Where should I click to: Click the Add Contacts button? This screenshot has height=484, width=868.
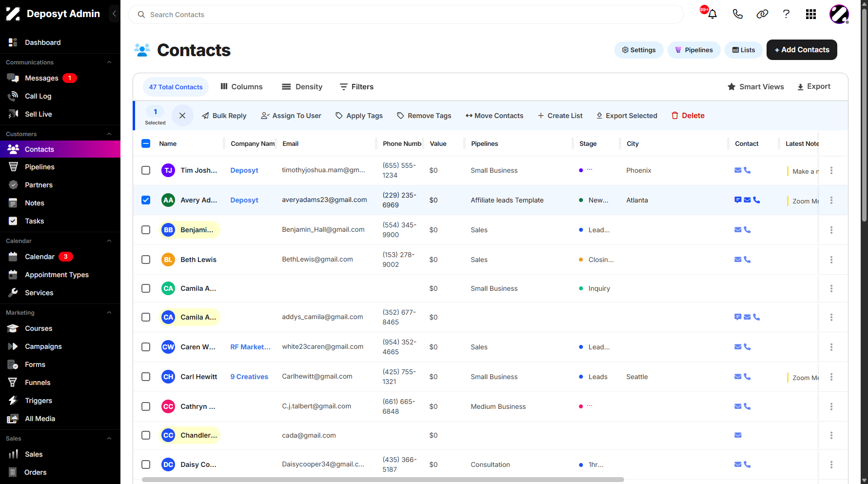tap(802, 50)
